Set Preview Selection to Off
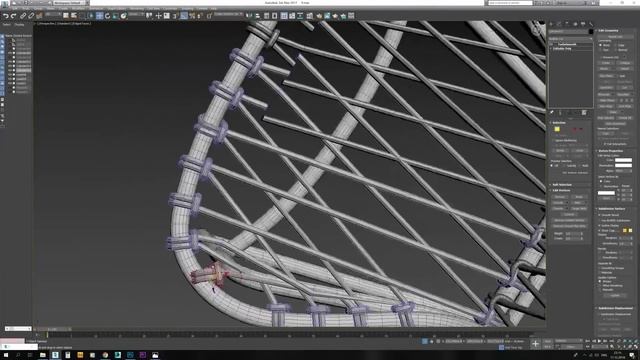Viewport: 640px width, 360px height. (551, 166)
